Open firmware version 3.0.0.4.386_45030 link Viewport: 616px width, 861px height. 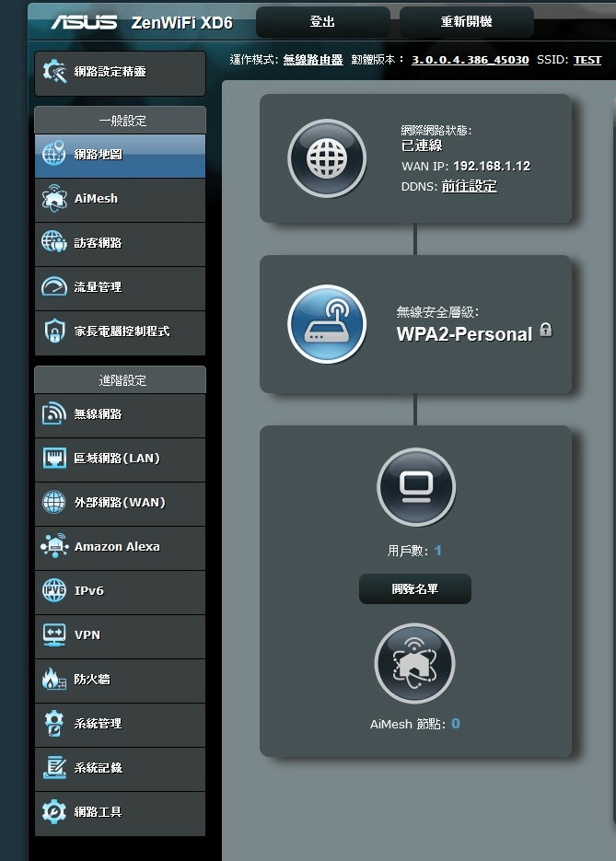(470, 60)
